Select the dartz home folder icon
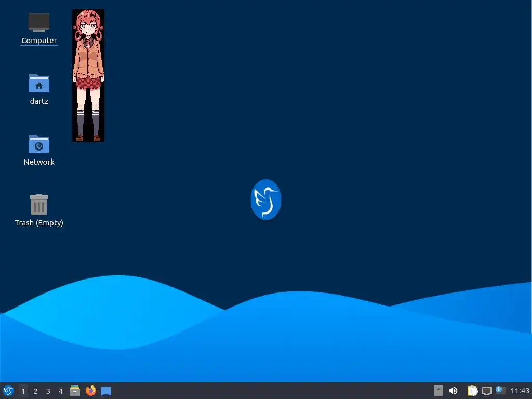Screen dimensions: 532x399 (x=39, y=89)
